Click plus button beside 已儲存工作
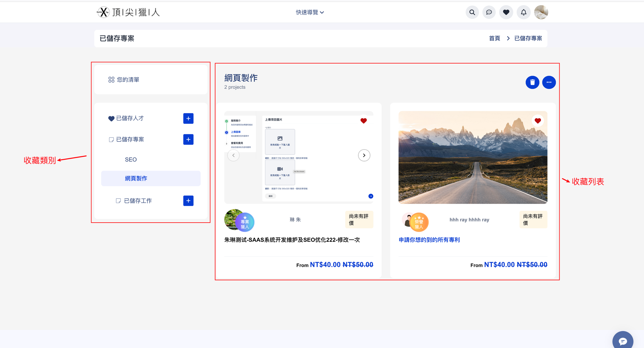644x348 pixels. pos(188,201)
